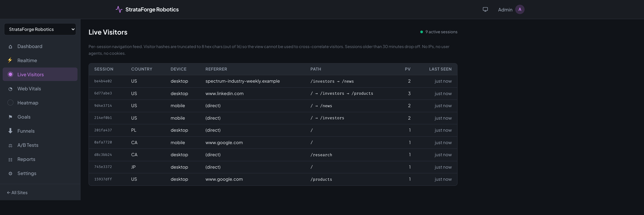Open the A/B Tests page

(40, 145)
